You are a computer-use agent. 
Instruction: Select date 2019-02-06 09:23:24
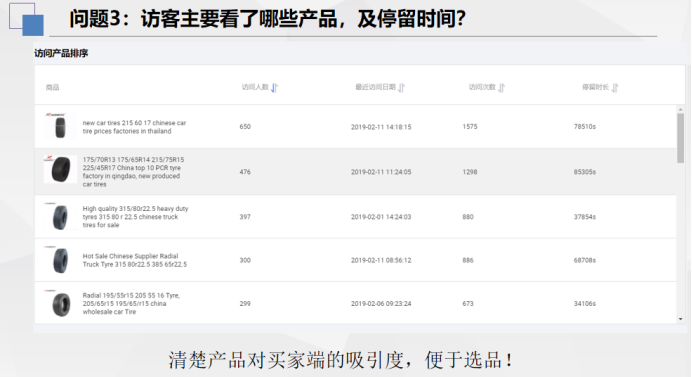381,303
